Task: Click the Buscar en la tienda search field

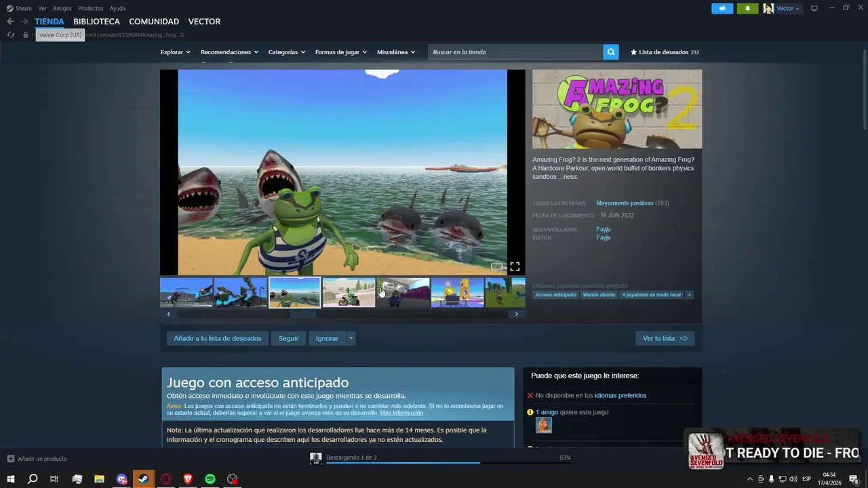Action: pyautogui.click(x=515, y=52)
